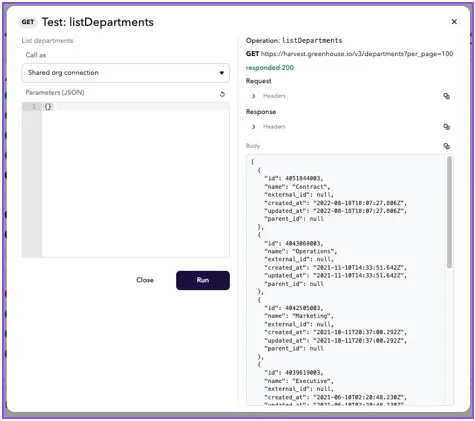
Task: Click into the Parameters JSON editor
Action: (135, 180)
